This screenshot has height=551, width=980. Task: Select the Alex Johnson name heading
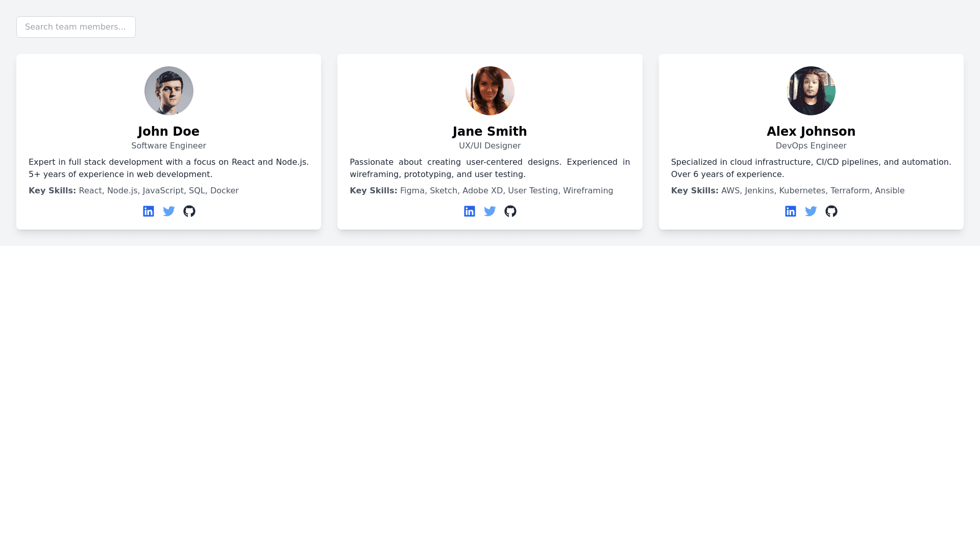tap(811, 132)
